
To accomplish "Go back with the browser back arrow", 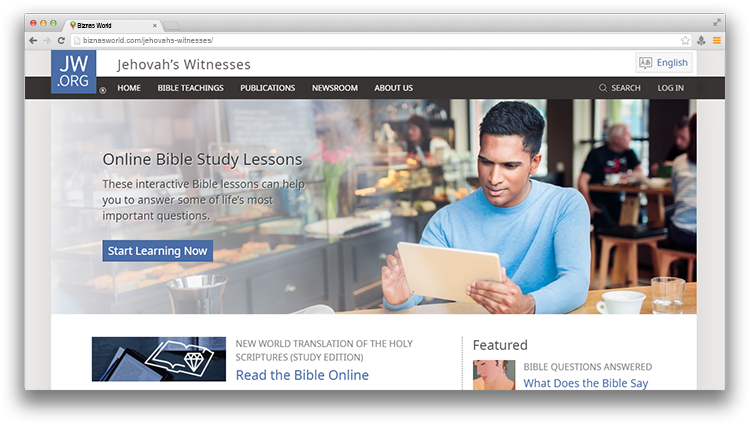I will click(x=33, y=41).
